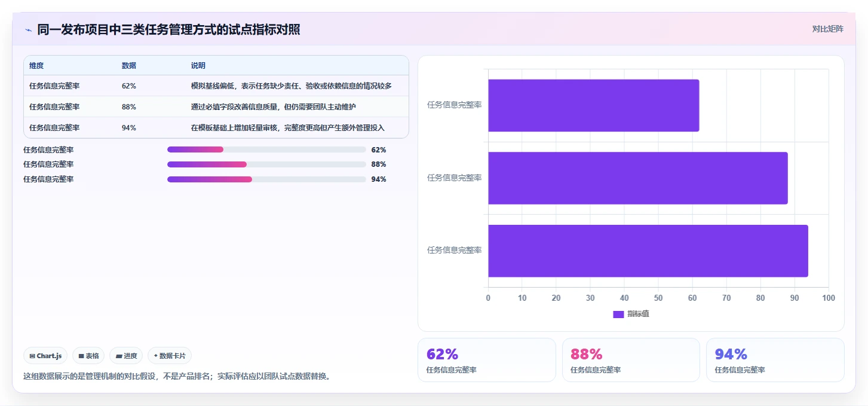Select the 说明 column header
Screen dimensions: 868x406
click(198, 66)
